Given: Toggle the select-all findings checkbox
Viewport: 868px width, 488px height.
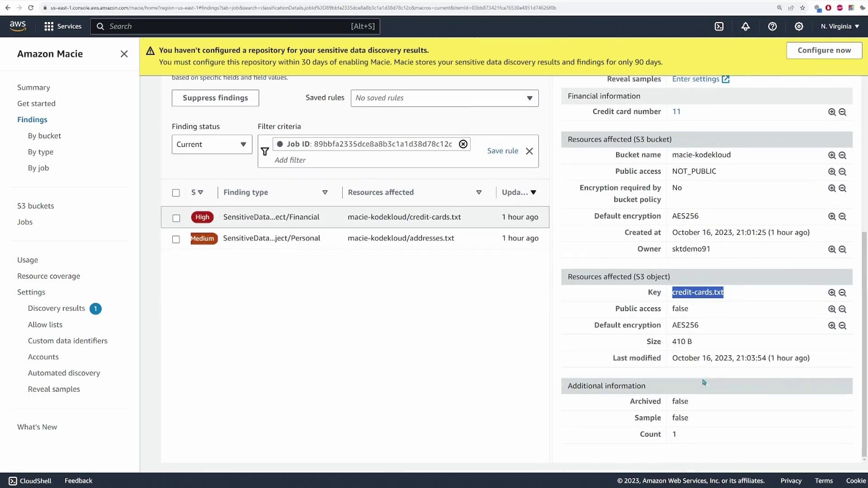Looking at the screenshot, I should coord(176,193).
